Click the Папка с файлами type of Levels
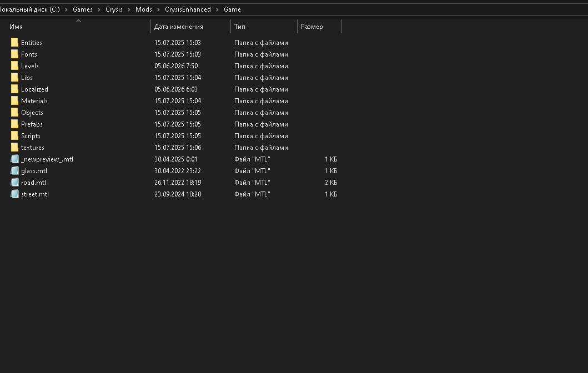588x373 pixels. [x=261, y=66]
